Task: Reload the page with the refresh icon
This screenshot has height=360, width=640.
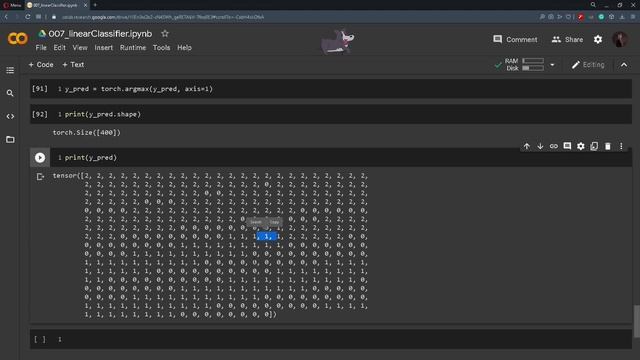Action: coord(28,17)
